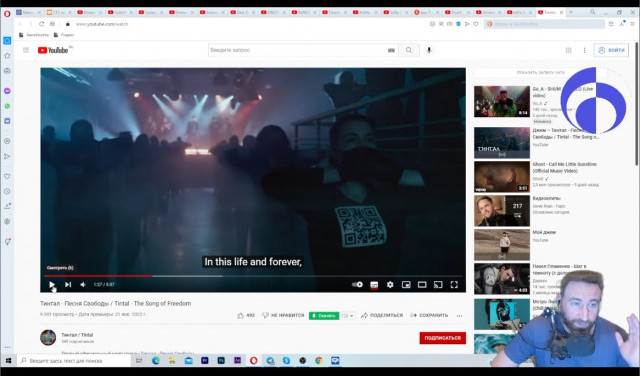The height and width of the screenshot is (376, 640).
Task: Open the Messenger icon in the Opera sidebar
Action: point(7,91)
